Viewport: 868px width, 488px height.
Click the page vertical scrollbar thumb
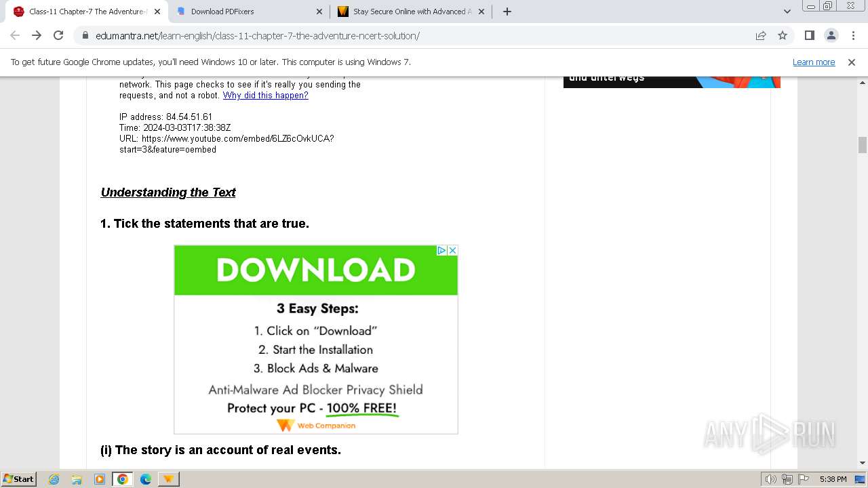(863, 145)
